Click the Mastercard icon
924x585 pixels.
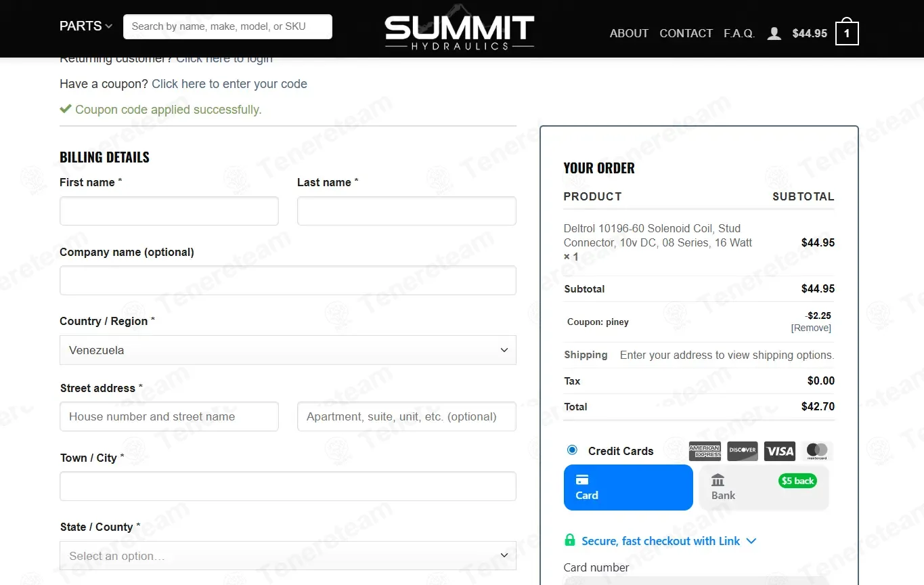click(x=817, y=451)
